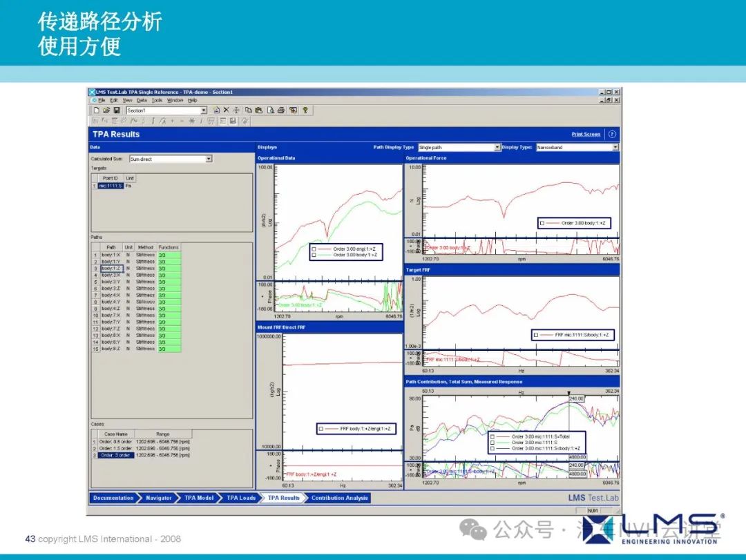Enable the Order 3.00 engi:1:+Z legend checkbox
Screen dimensions: 746x560
[314, 249]
